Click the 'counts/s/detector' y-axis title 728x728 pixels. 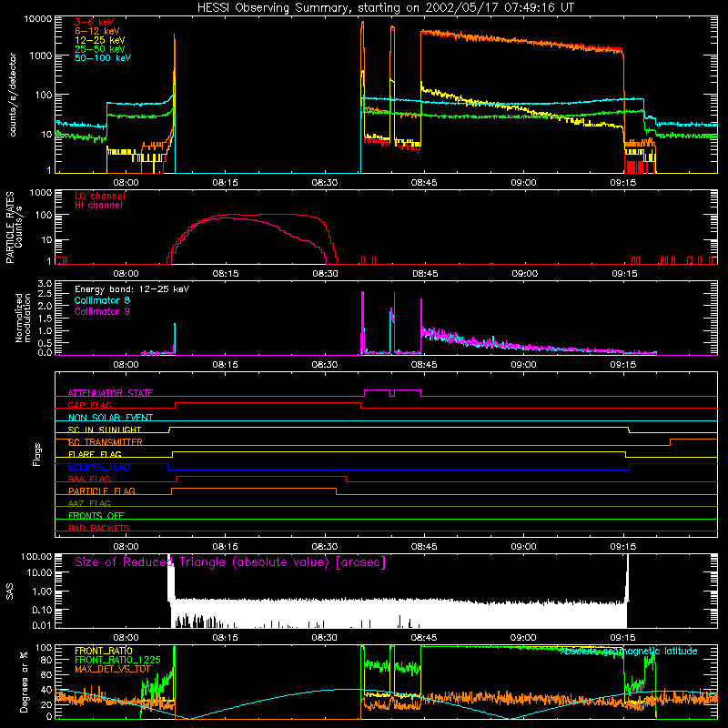tap(13, 95)
